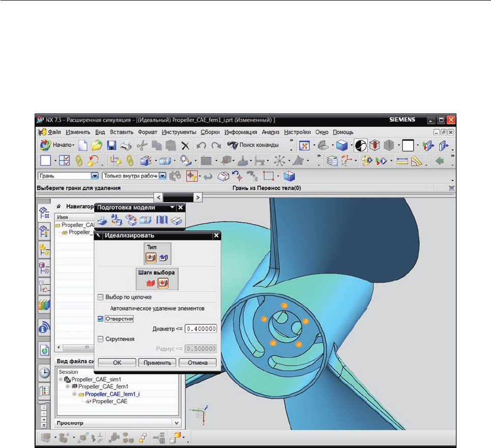Viewport: 491px width, 448px height.
Task: Click the red crosshair filter icon
Action: tap(192, 176)
